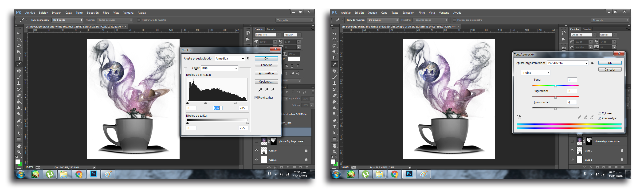644x191 pixels.
Task: Open the Archivo menu in the right window
Action: pos(346,13)
